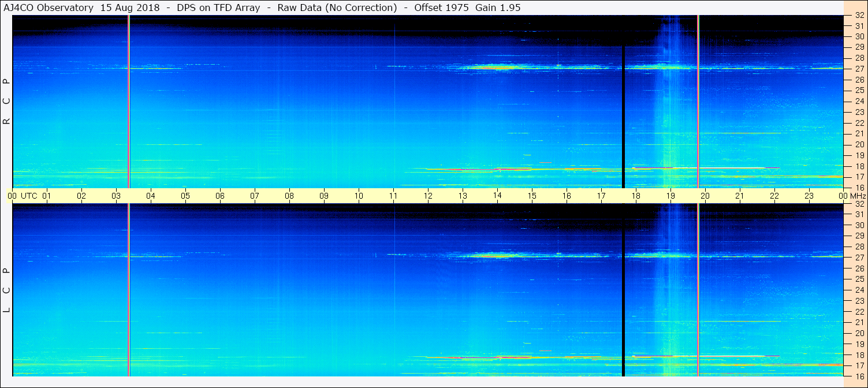Click the 17 MHz label on LCP scale
Viewport: 868px width, 388px height.
(859, 365)
